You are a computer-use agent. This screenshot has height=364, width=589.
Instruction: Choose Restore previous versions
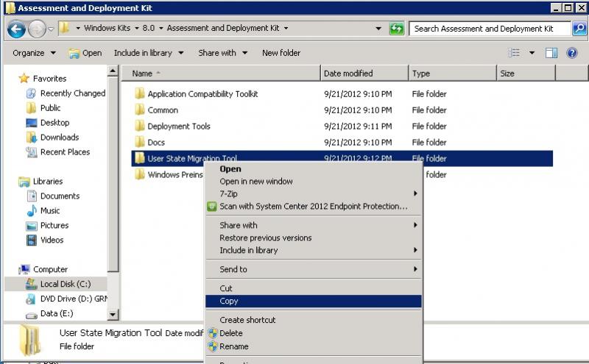click(314, 238)
